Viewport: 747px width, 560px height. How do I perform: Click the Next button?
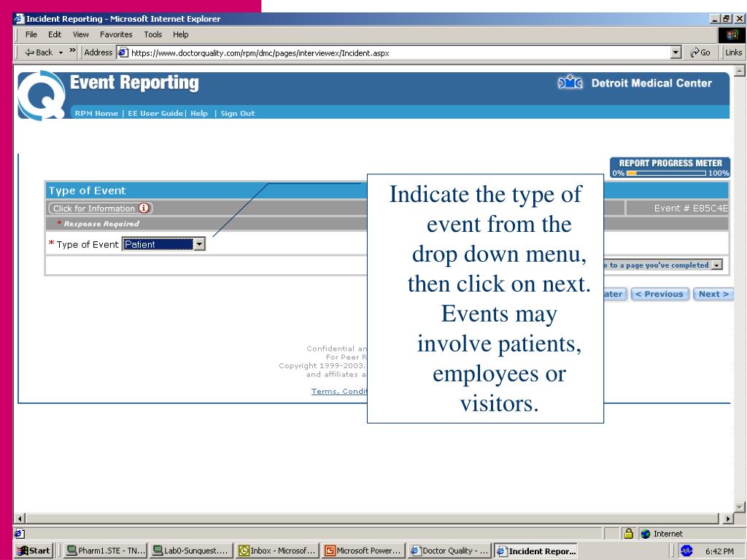[x=713, y=295]
